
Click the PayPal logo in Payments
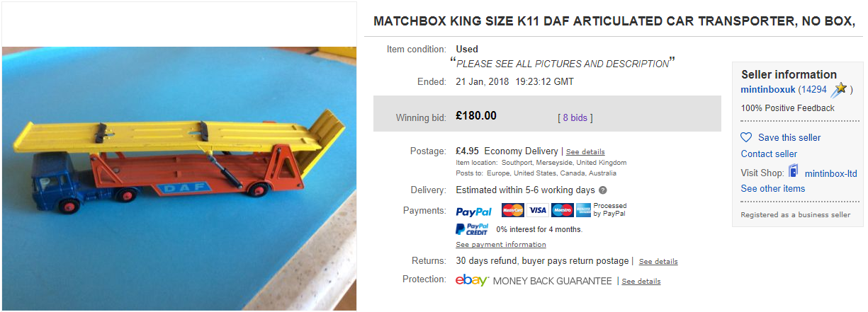coord(473,212)
